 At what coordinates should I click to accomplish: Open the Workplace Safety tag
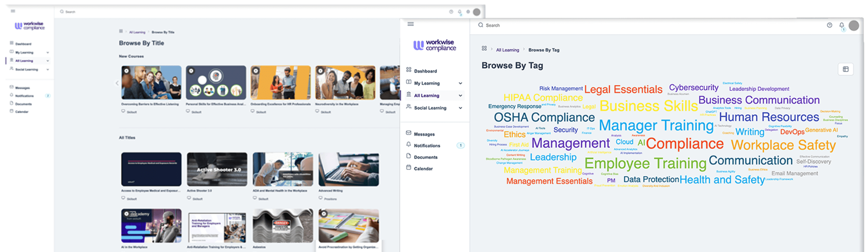[x=783, y=145]
